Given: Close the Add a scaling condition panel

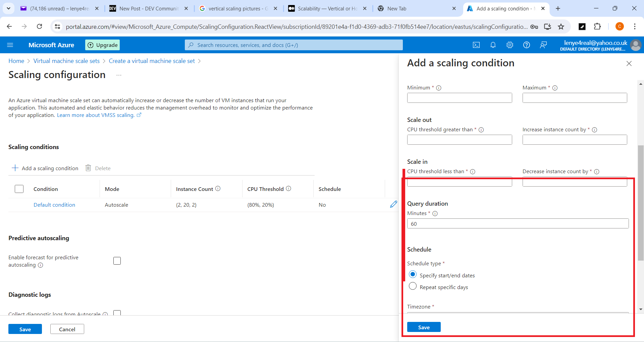Looking at the screenshot, I should click(629, 64).
